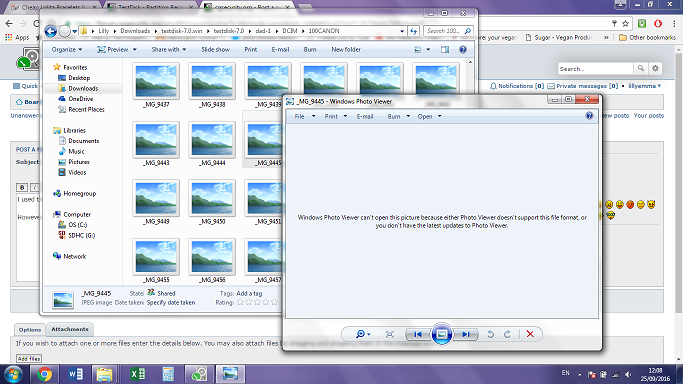
Task: Click Specify date taken in details pane
Action: coord(171,303)
